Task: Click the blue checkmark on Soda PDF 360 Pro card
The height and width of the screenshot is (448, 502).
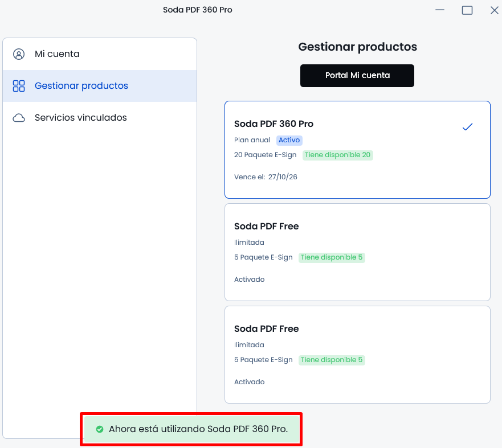Action: 467,127
